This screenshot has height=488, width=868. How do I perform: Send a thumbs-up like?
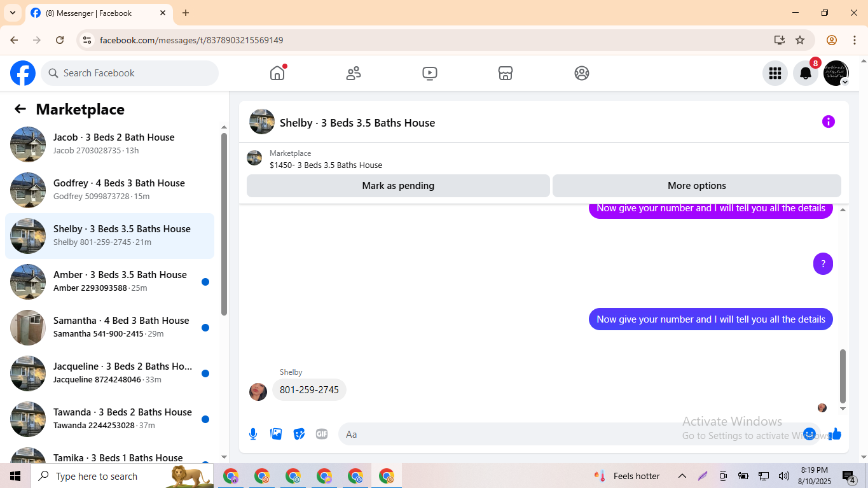tap(835, 434)
